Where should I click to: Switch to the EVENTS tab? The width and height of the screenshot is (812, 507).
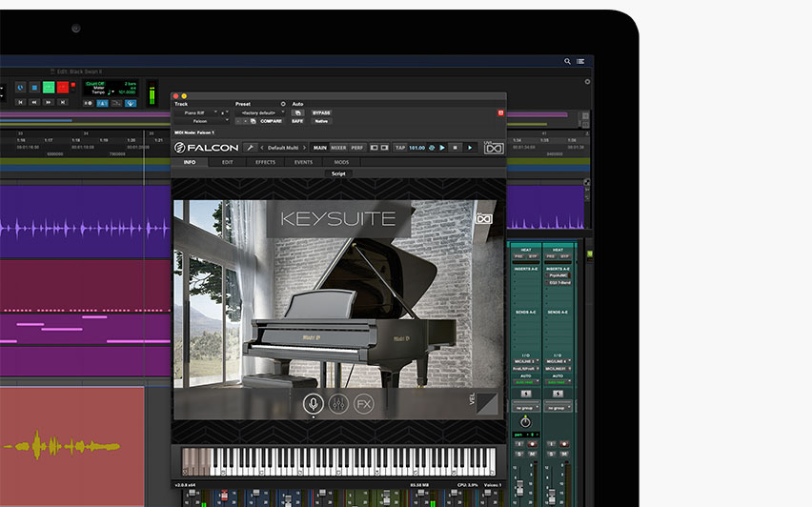click(x=303, y=162)
